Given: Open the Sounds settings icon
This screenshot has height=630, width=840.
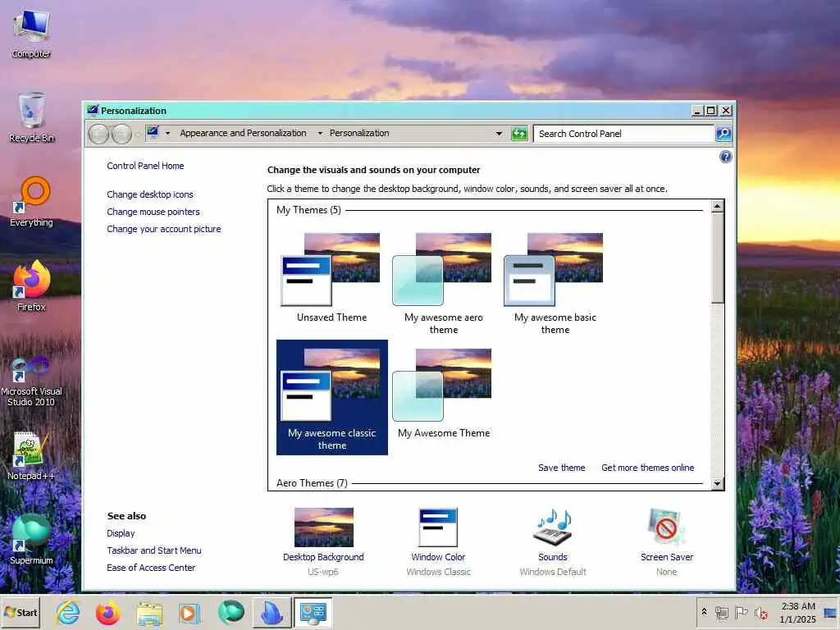Looking at the screenshot, I should click(x=553, y=527).
